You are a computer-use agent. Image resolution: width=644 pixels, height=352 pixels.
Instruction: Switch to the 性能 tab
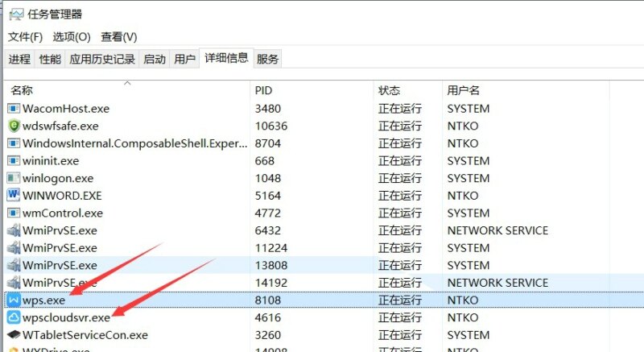coord(50,59)
